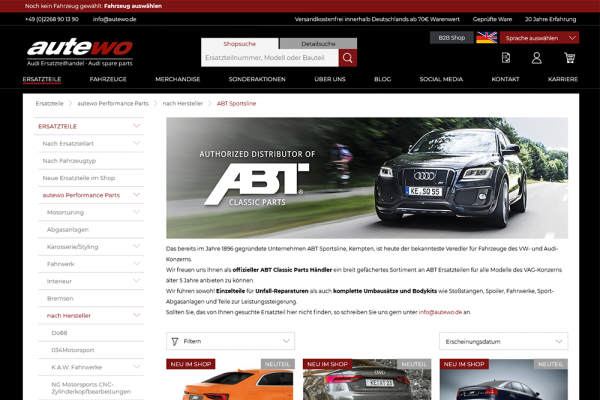Select NG Motorsports CNC-Zylinderkopfbearbeitungen entry
Viewport: 600px width, 400px height.
click(x=91, y=388)
